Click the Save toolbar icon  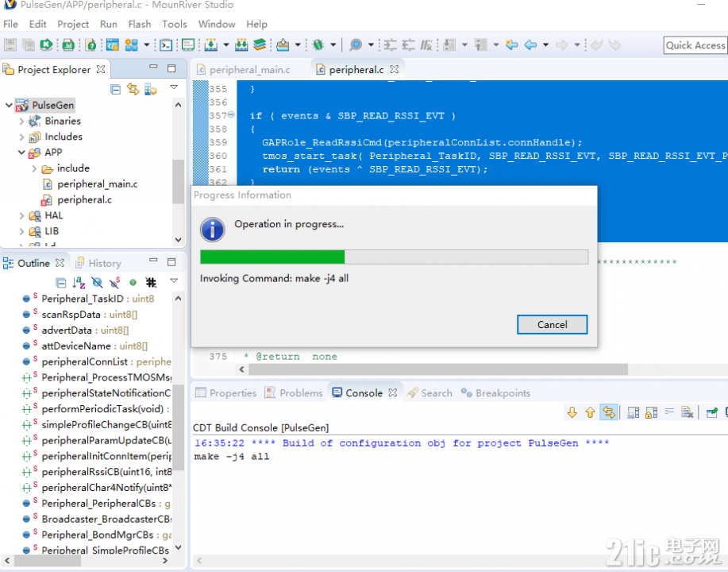click(10, 45)
